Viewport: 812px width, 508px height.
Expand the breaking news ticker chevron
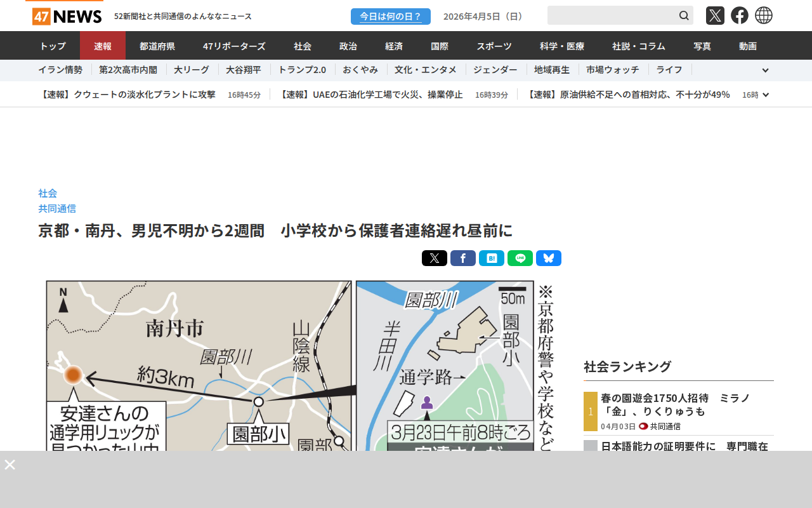click(x=766, y=95)
